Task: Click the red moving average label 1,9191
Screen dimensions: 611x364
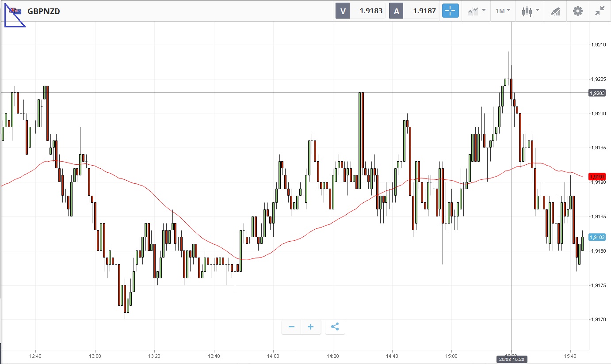Action: pos(597,177)
